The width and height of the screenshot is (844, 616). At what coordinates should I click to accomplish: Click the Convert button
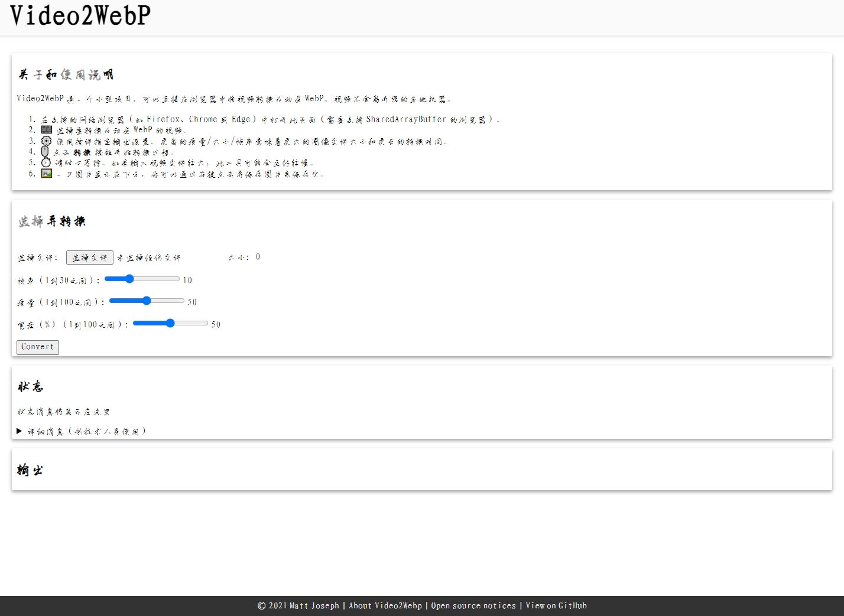(x=38, y=347)
